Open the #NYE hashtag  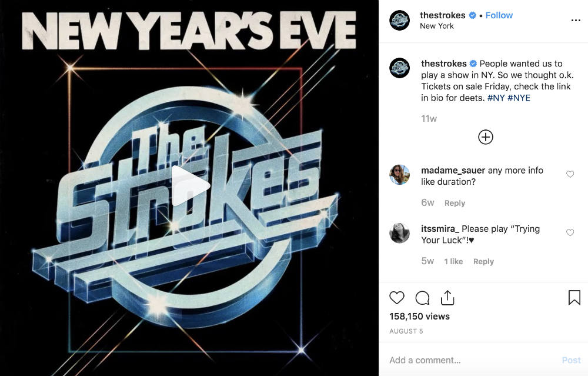point(519,98)
